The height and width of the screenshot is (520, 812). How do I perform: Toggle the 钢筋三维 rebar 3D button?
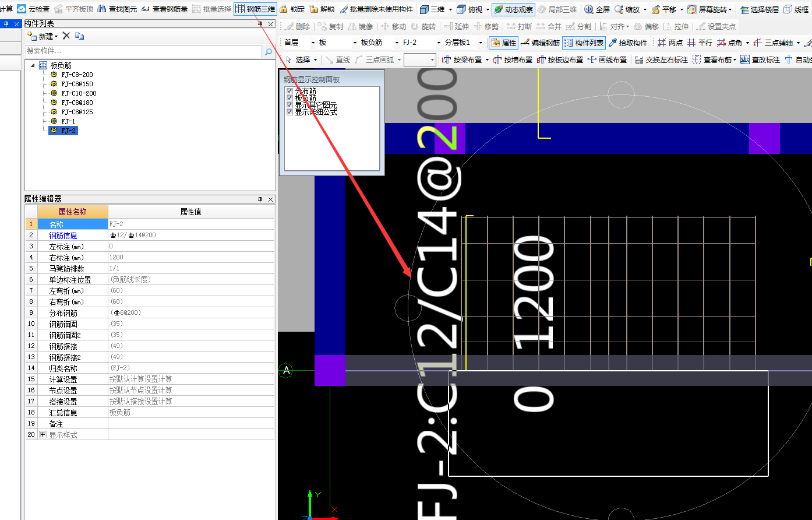click(255, 9)
